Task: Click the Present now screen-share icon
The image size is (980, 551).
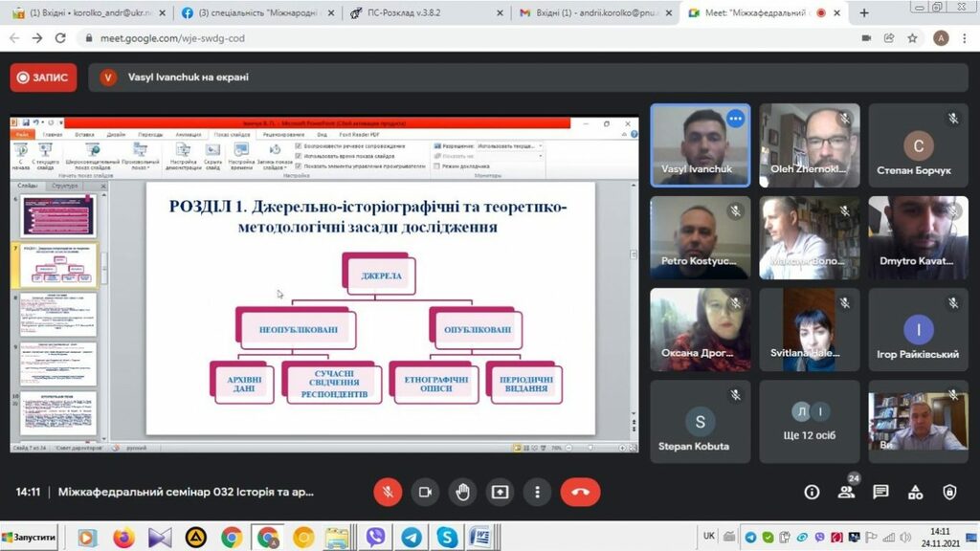Action: tap(500, 492)
